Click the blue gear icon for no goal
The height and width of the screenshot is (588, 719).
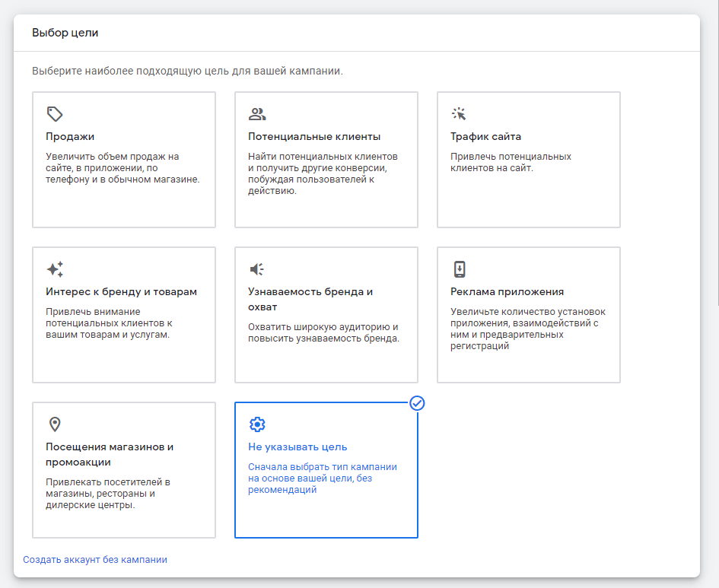tap(257, 424)
